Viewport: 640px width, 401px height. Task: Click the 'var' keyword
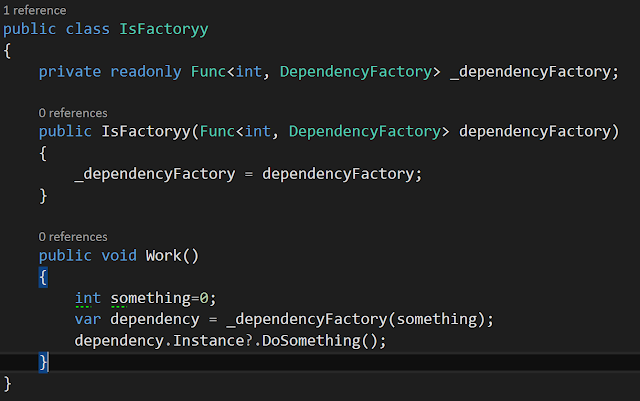(x=88, y=319)
